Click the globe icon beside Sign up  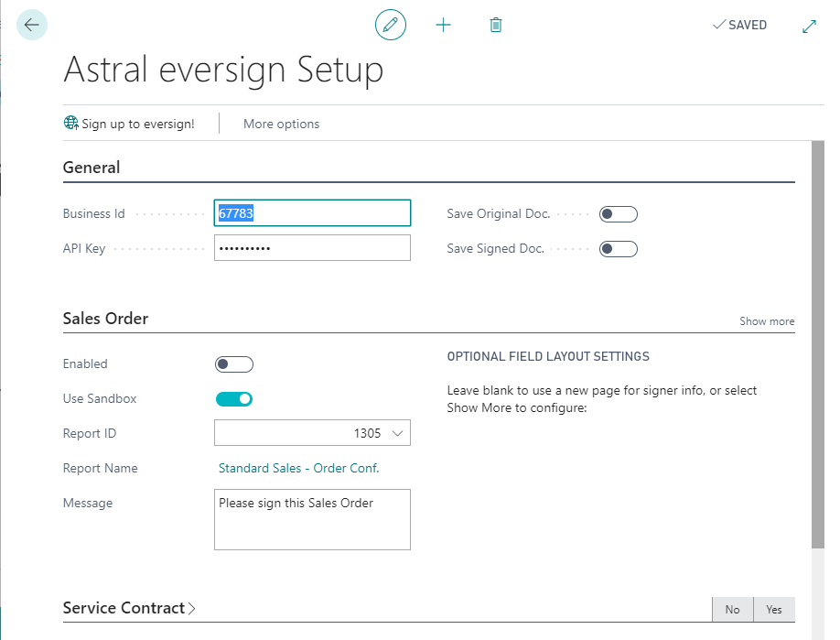70,124
